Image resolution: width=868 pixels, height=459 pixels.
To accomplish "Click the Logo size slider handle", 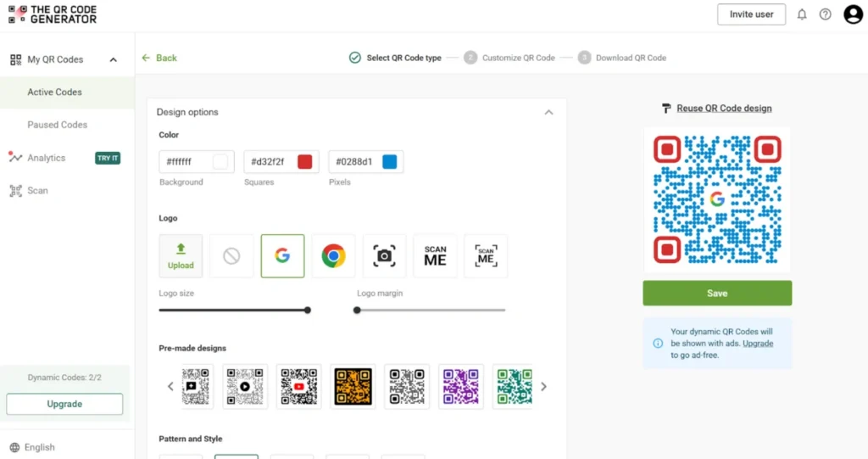I will [x=307, y=311].
